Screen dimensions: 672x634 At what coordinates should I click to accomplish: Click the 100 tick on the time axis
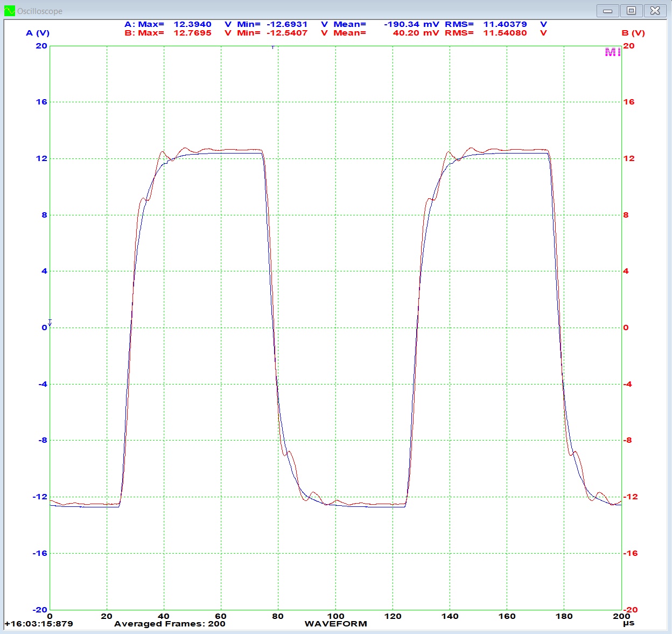335,616
